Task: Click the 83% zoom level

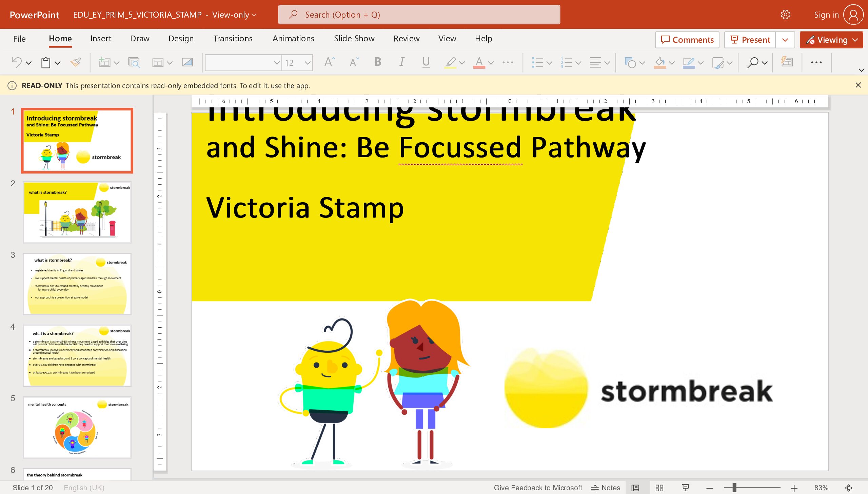Action: 821,488
